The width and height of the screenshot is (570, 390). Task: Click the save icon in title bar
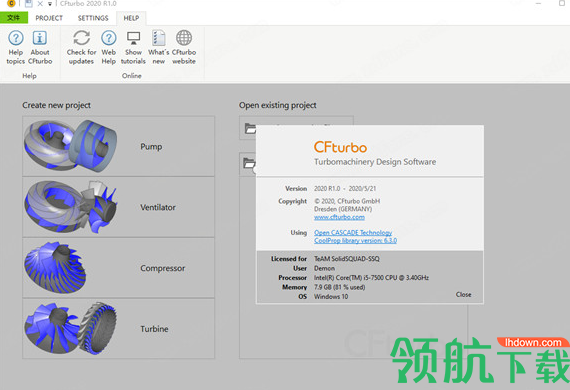[28, 4]
